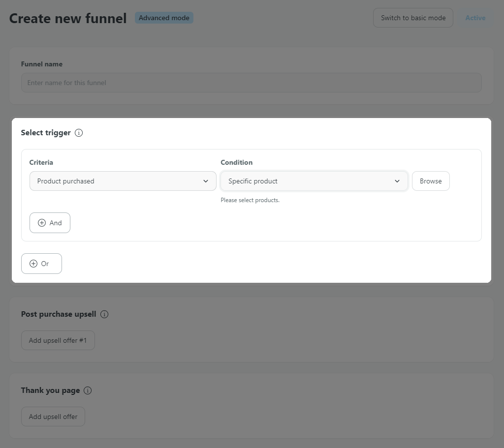Add an Or trigger group
504x448 pixels.
(x=41, y=264)
